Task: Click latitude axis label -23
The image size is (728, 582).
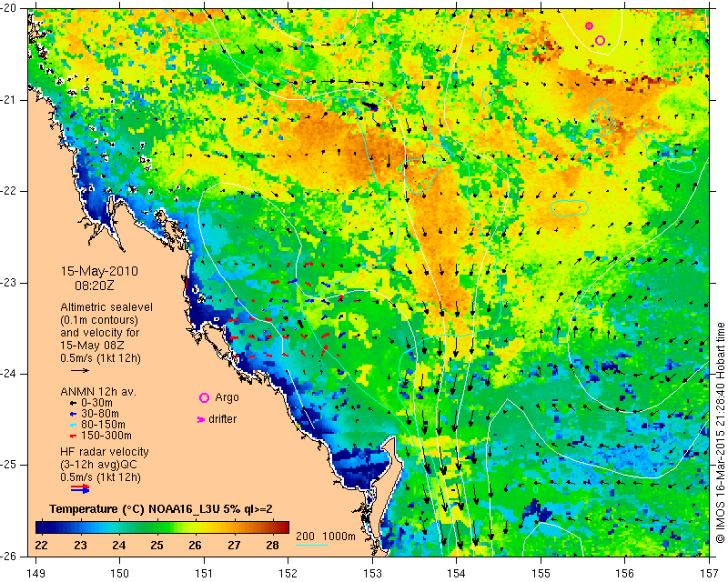Action: pyautogui.click(x=9, y=282)
